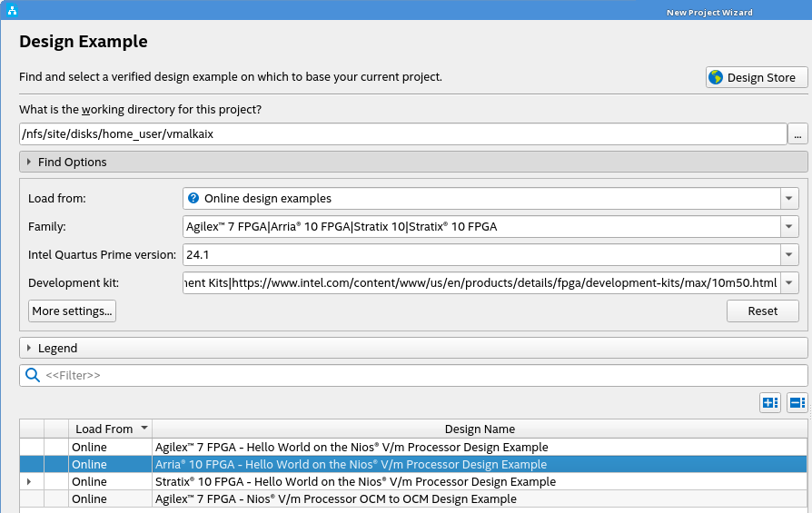Click the Design Store globe icon
The image size is (812, 513).
[716, 77]
